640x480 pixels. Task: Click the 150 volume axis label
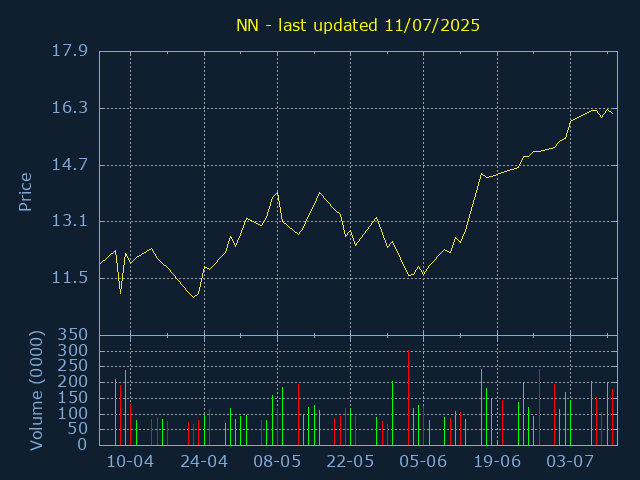click(73, 398)
